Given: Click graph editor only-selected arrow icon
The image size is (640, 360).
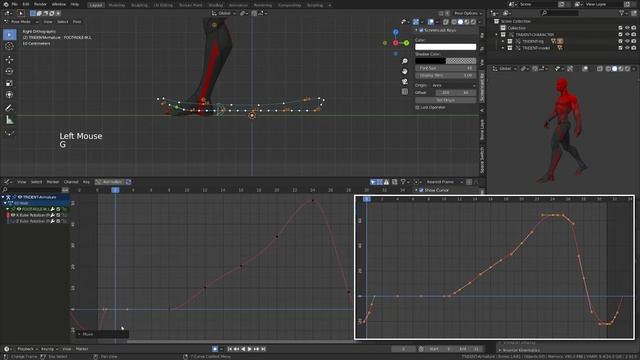Looking at the screenshot, I should [373, 182].
